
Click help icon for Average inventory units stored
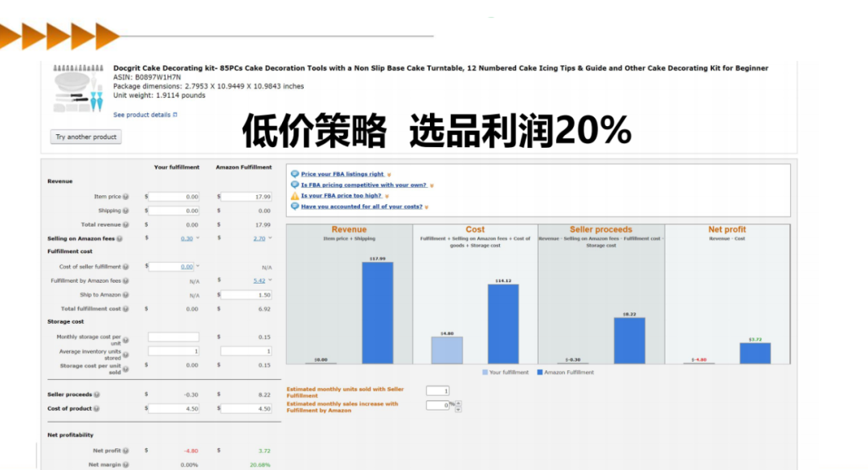125,354
